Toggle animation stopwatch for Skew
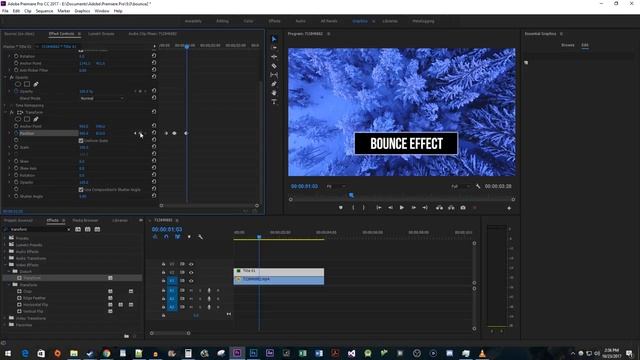The image size is (640, 360). coord(16,161)
